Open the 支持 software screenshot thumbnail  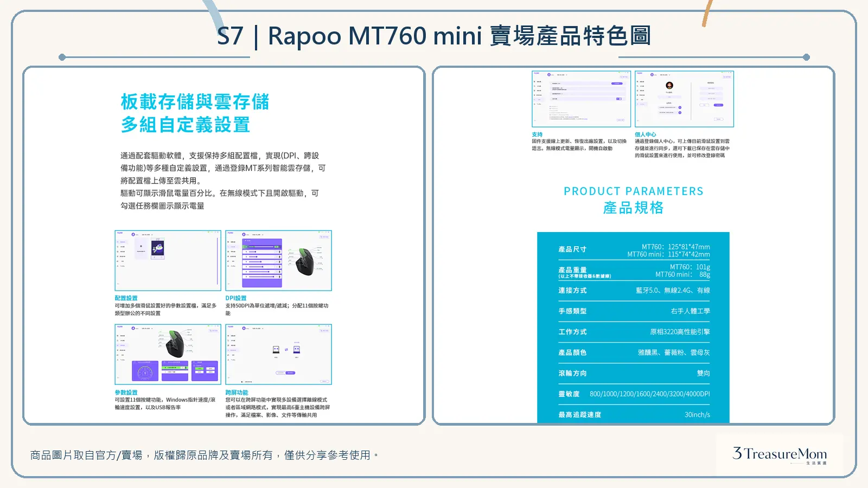[581, 99]
